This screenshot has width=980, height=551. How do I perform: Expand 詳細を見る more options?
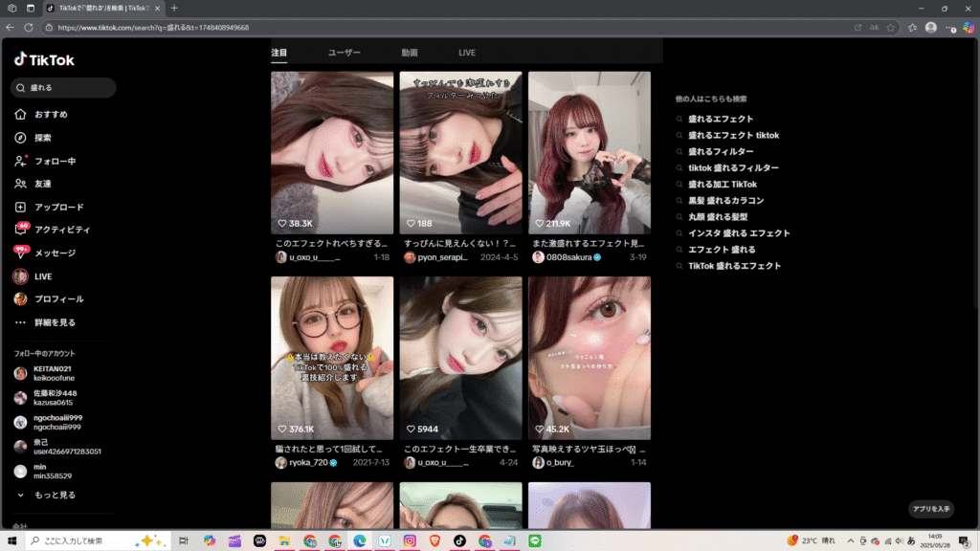click(x=45, y=322)
